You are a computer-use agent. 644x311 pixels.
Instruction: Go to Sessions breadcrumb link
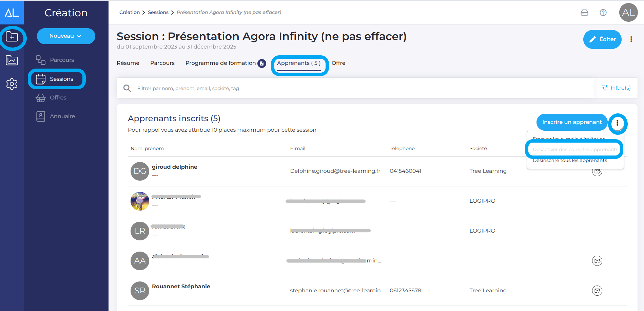[x=158, y=12]
